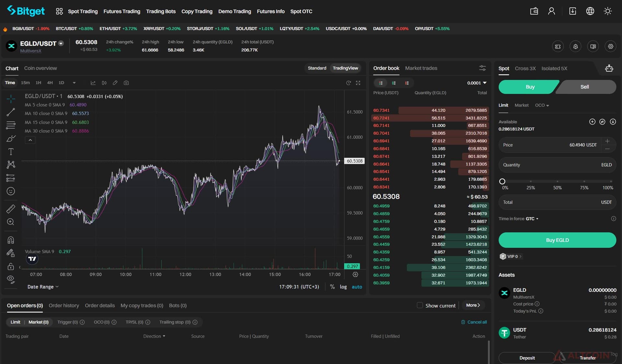The image size is (622, 364).
Task: Select the zoom in tool
Action: 11,222
